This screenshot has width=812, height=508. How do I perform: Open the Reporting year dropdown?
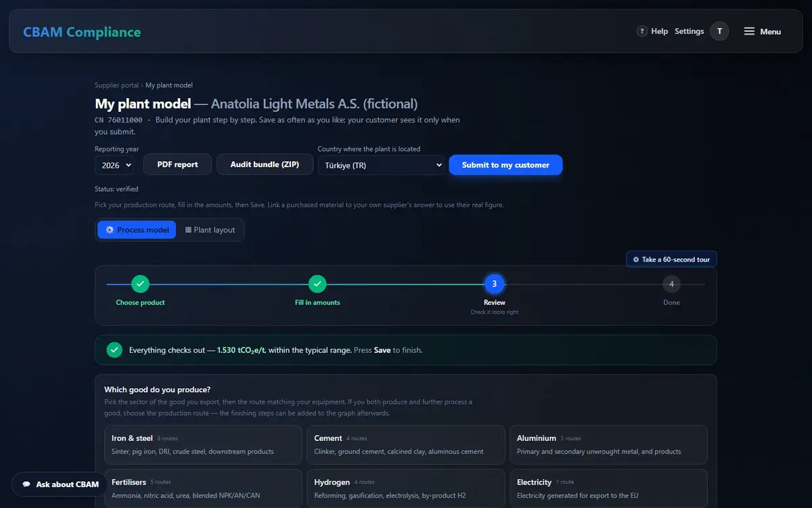tap(114, 165)
